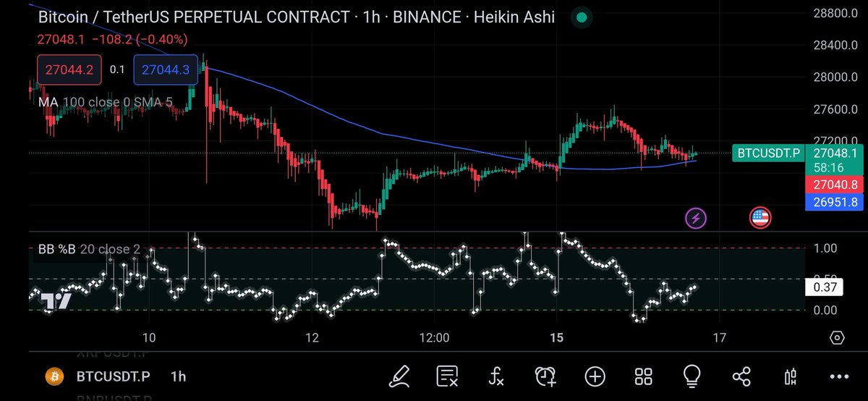Open chart scale settings hexagon icon
The width and height of the screenshot is (868, 401).
[x=837, y=338]
